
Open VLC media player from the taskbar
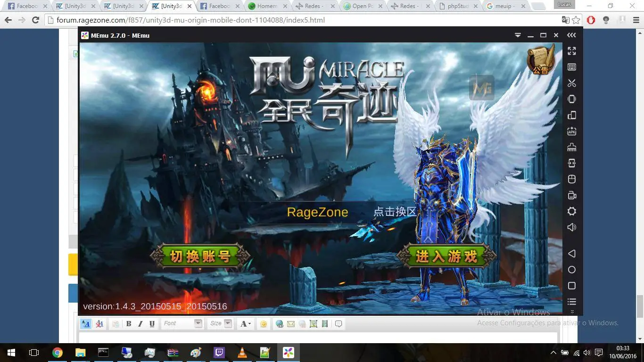click(242, 353)
